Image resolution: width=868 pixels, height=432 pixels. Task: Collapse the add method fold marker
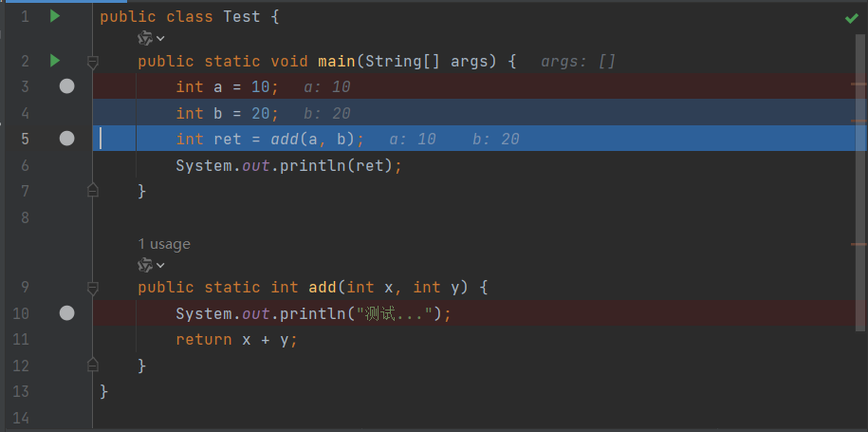click(93, 288)
